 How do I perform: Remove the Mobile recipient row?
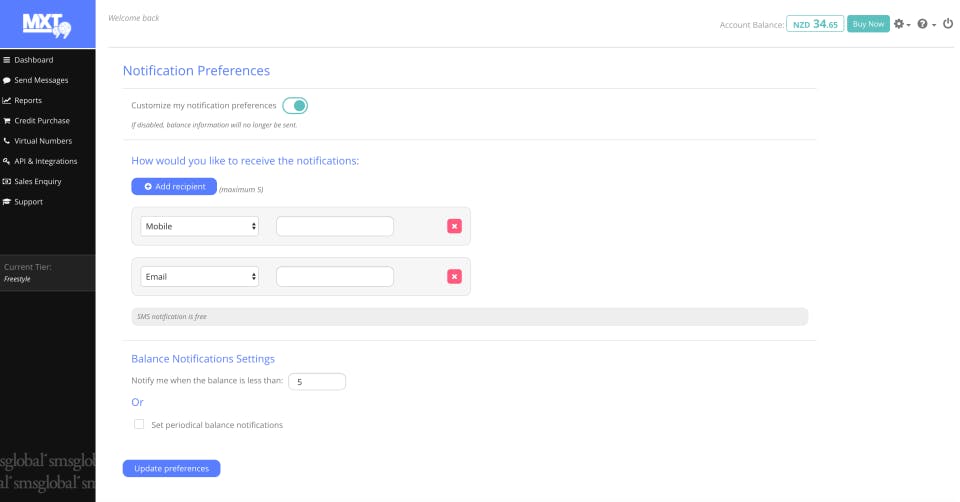(454, 226)
